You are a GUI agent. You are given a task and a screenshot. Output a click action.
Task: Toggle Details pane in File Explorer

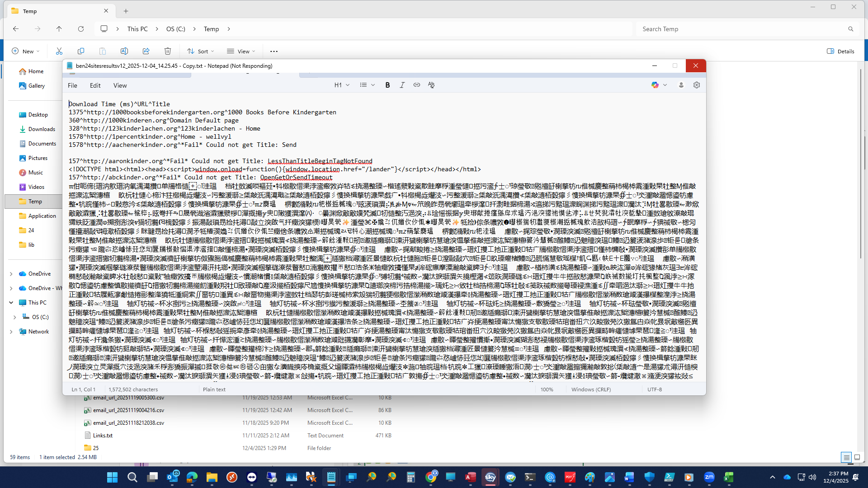(840, 51)
